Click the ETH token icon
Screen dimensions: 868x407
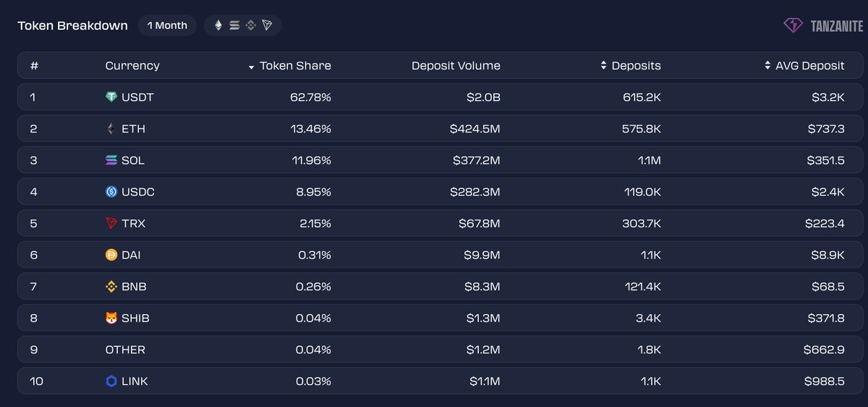pos(111,129)
